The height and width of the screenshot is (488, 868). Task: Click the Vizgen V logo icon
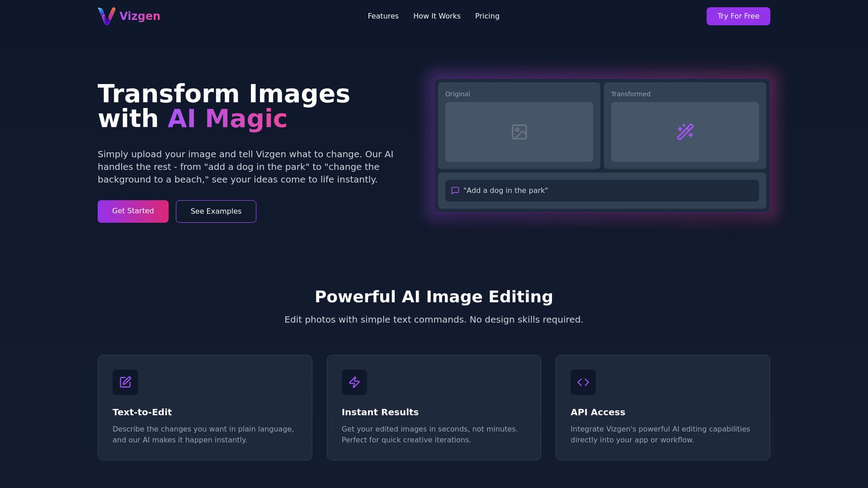[x=107, y=16]
